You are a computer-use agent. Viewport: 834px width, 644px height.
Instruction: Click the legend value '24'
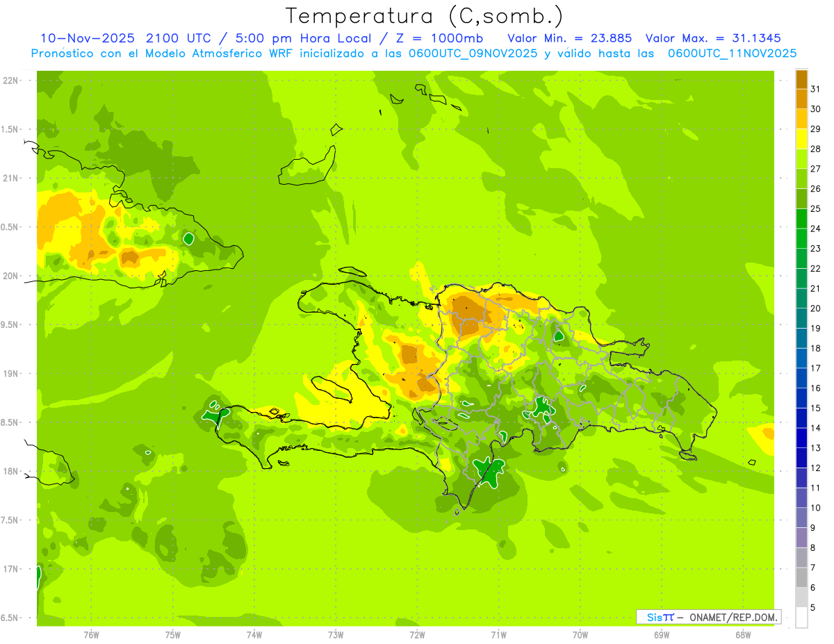(816, 229)
